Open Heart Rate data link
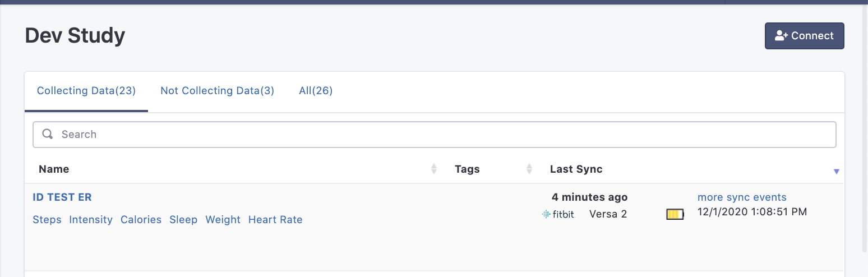The image size is (868, 277). coord(275,220)
